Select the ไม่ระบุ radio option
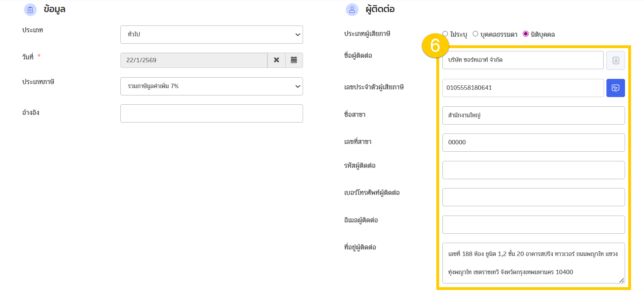The height and width of the screenshot is (292, 644). (445, 34)
